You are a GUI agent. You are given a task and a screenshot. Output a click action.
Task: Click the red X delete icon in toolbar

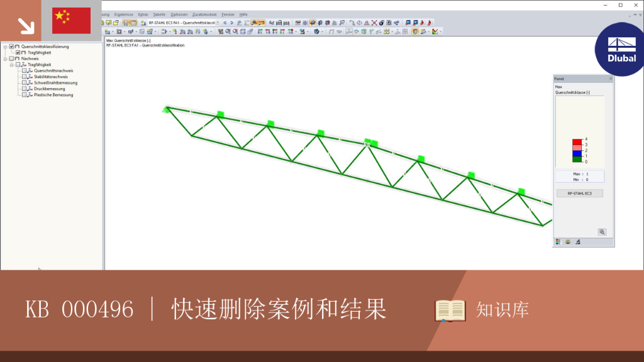[374, 23]
